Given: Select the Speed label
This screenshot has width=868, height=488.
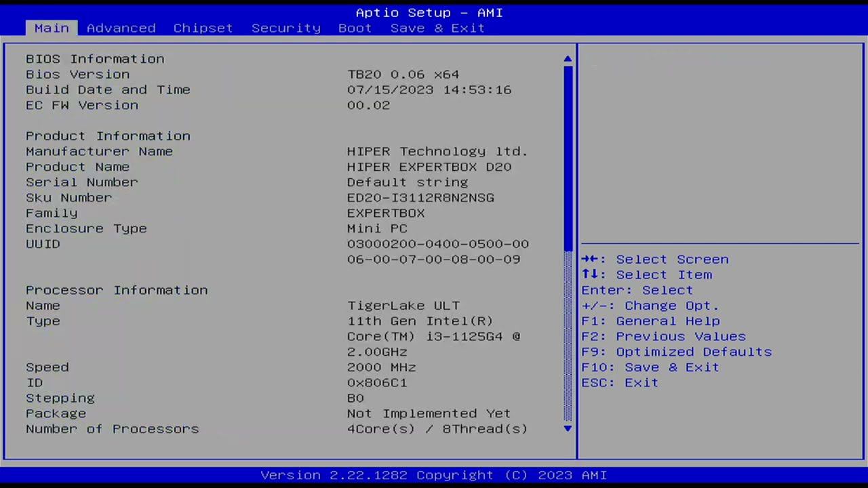Looking at the screenshot, I should [47, 367].
